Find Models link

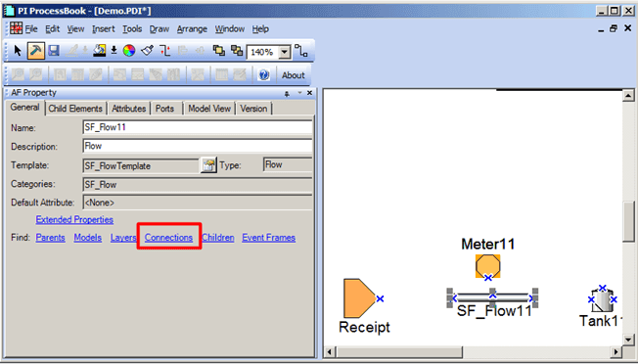[88, 238]
